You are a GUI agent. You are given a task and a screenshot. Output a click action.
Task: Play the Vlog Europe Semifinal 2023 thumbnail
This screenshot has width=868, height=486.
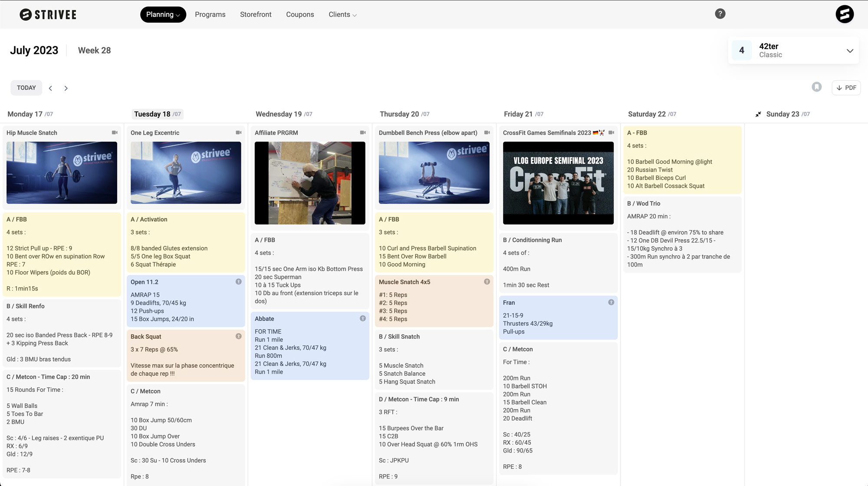pos(558,183)
